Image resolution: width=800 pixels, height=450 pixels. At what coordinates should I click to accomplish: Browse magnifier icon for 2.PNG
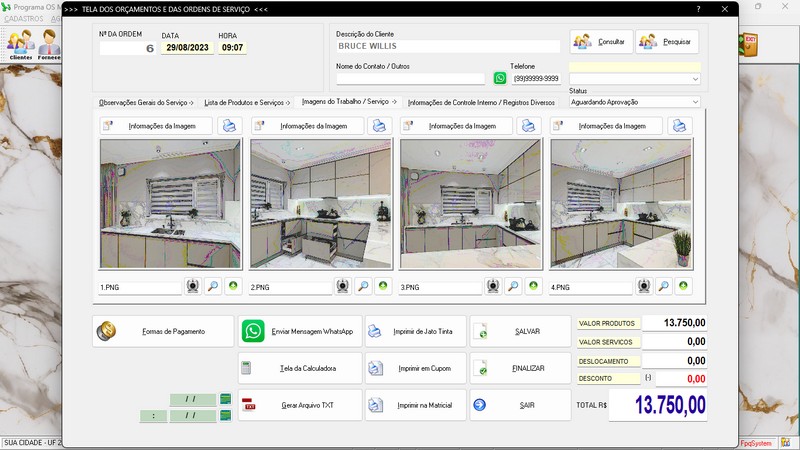point(363,286)
